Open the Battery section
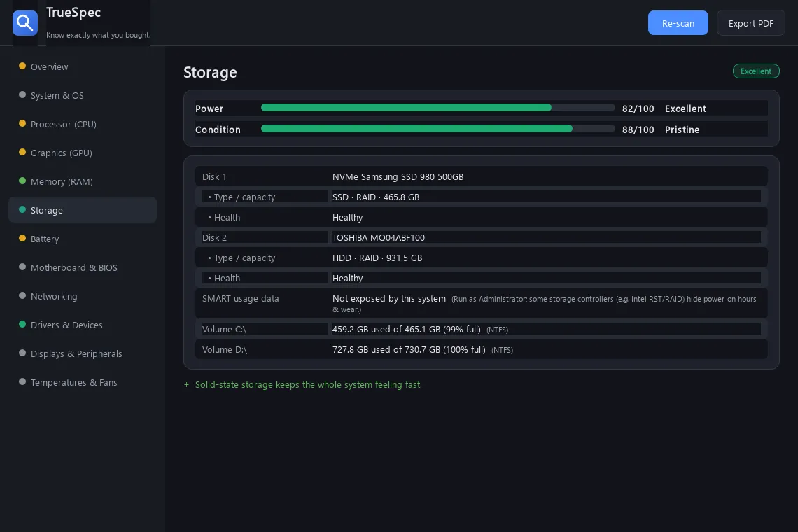798x532 pixels. click(83, 239)
